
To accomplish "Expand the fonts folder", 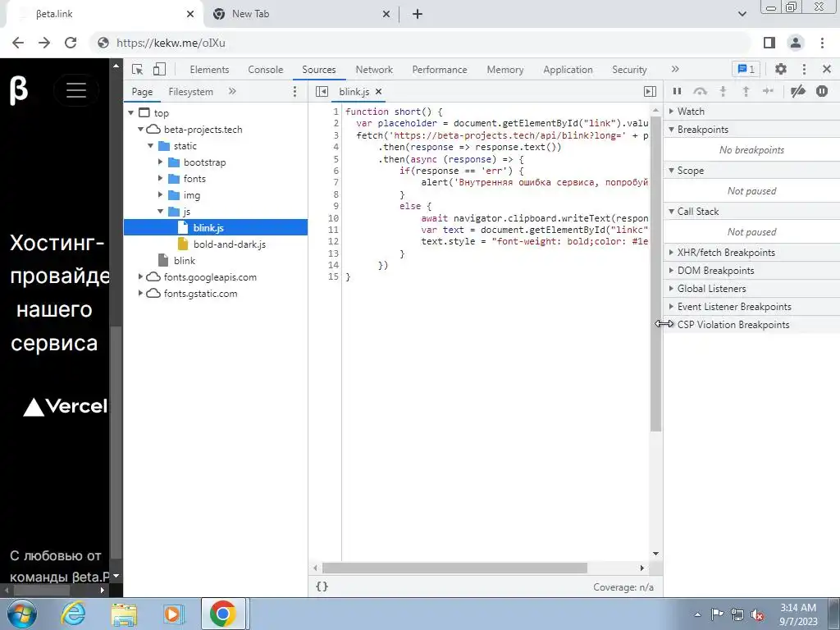I will [x=160, y=179].
